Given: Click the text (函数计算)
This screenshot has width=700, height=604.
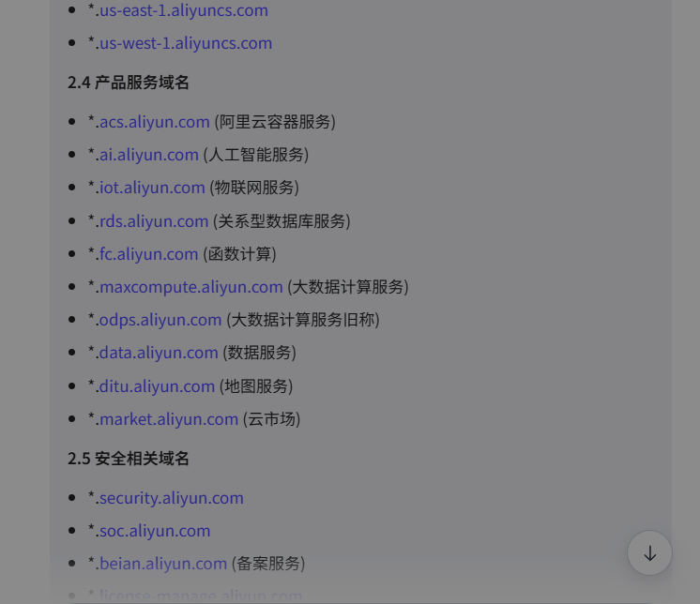Looking at the screenshot, I should (x=239, y=254).
